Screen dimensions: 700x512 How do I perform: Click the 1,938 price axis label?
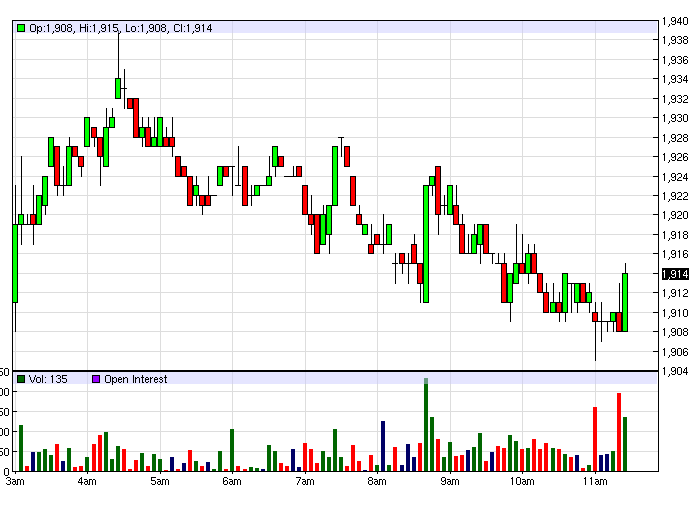(675, 40)
